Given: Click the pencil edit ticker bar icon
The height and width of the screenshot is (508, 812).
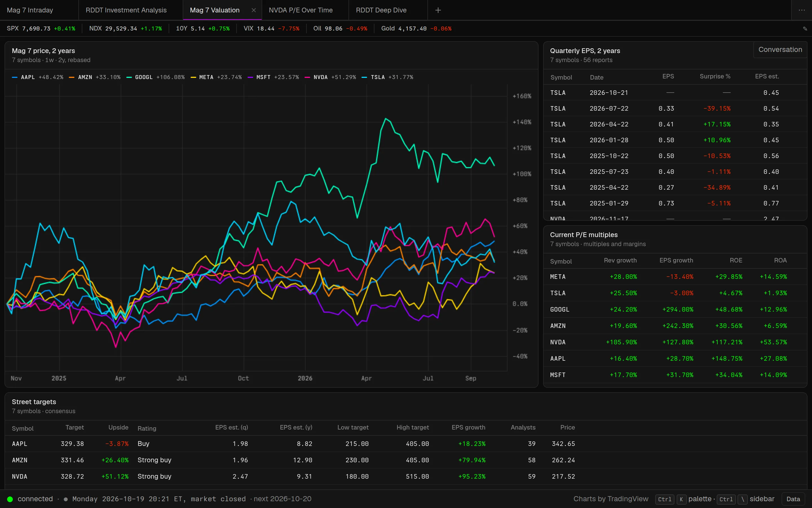Looking at the screenshot, I should [x=805, y=29].
